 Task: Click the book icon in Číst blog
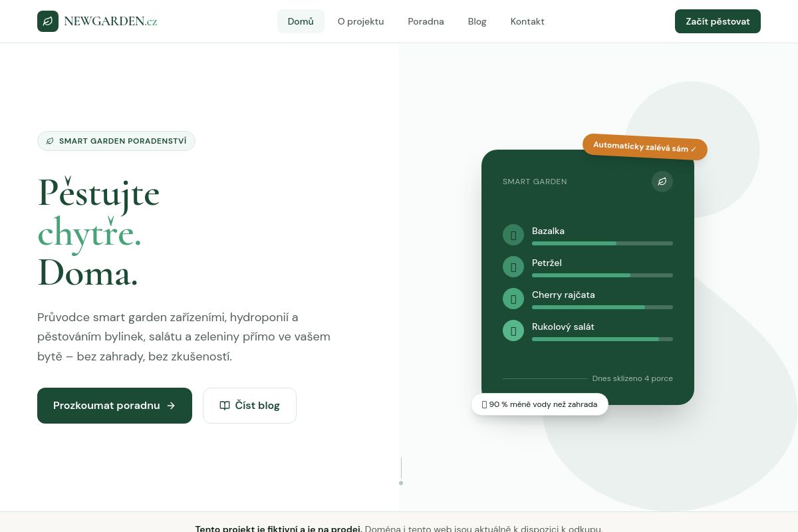[x=225, y=406]
